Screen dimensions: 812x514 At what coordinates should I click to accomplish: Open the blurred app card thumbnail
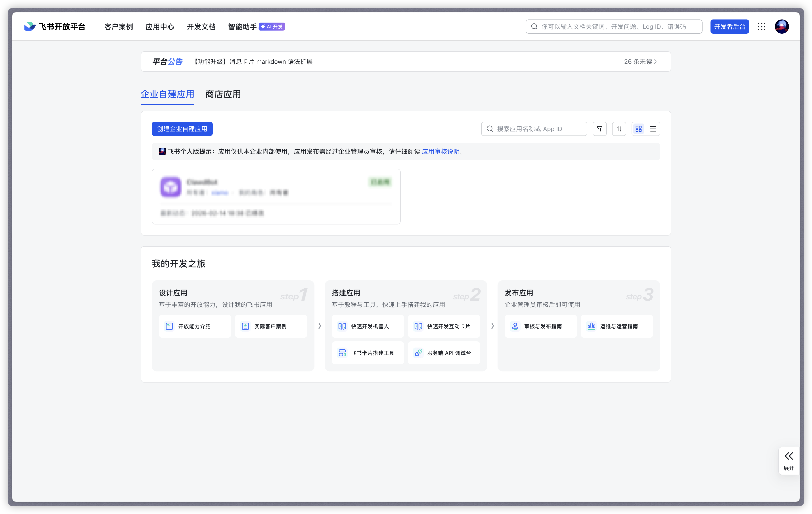(171, 187)
